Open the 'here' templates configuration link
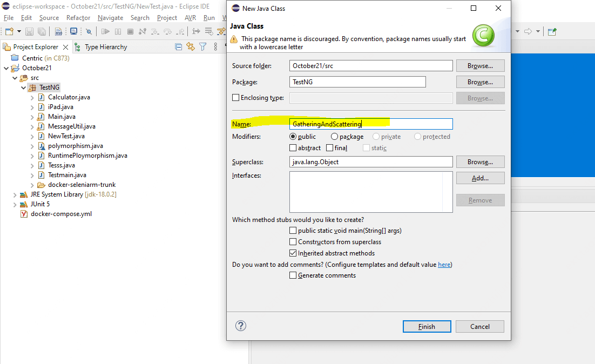Image resolution: width=595 pixels, height=364 pixels. (444, 265)
